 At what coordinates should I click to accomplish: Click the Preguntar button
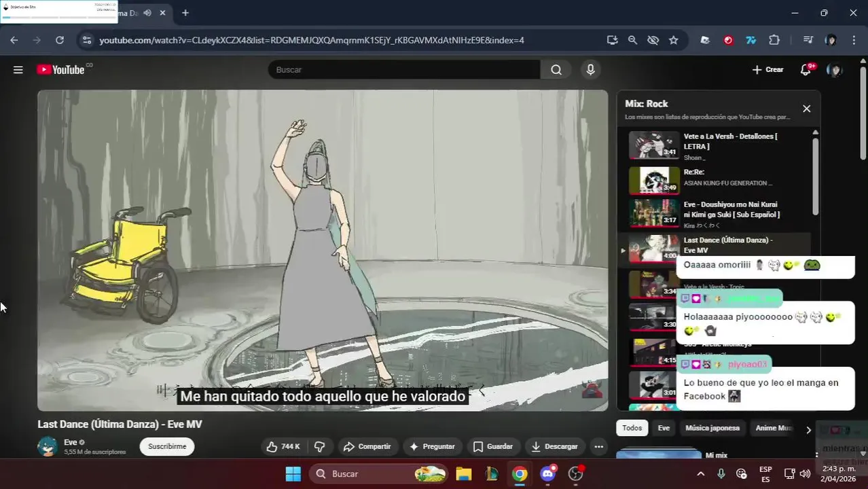432,446
